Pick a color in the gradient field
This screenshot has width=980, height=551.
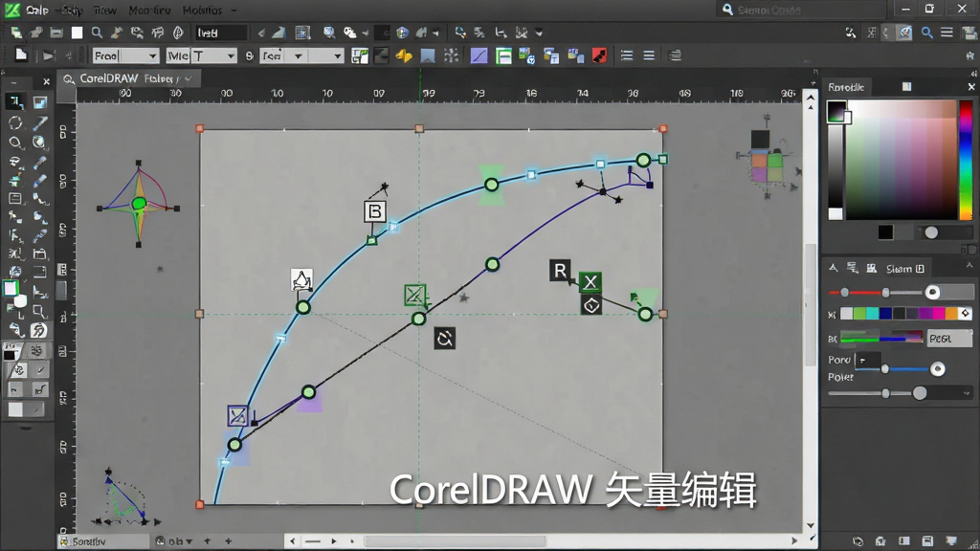pos(900,160)
